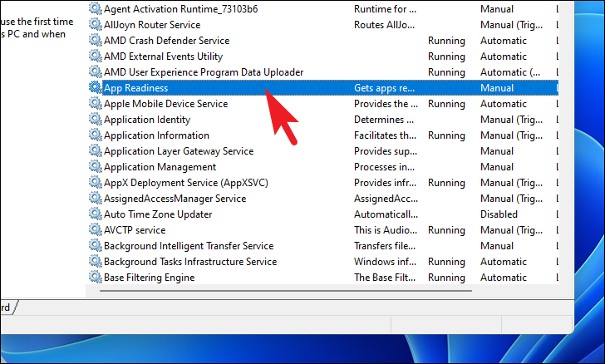Select AppX Deployment Service (AppXSVC) name
The image size is (605, 364).
coord(186,183)
